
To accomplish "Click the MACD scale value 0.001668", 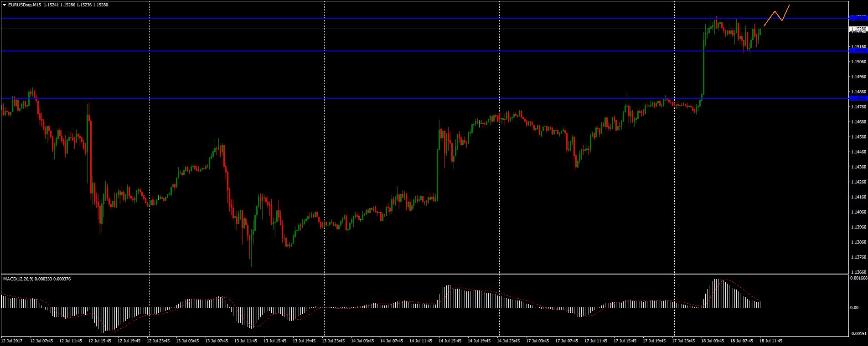I will tap(858, 278).
